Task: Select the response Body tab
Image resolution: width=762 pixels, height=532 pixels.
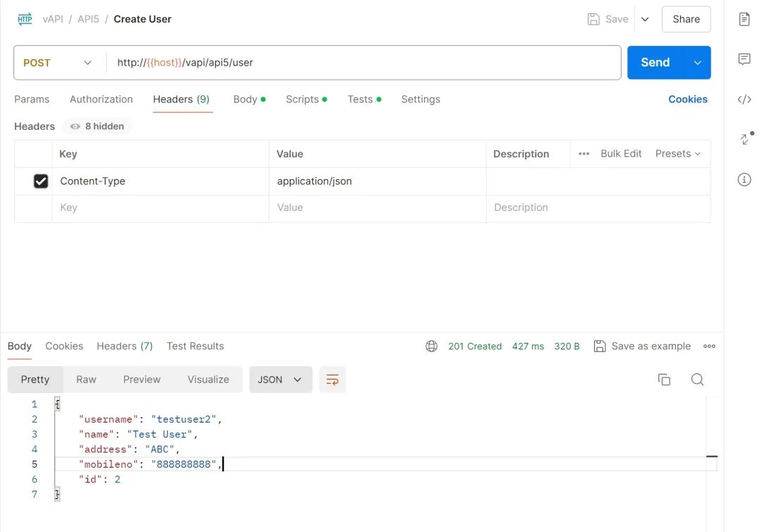Action: [20, 346]
